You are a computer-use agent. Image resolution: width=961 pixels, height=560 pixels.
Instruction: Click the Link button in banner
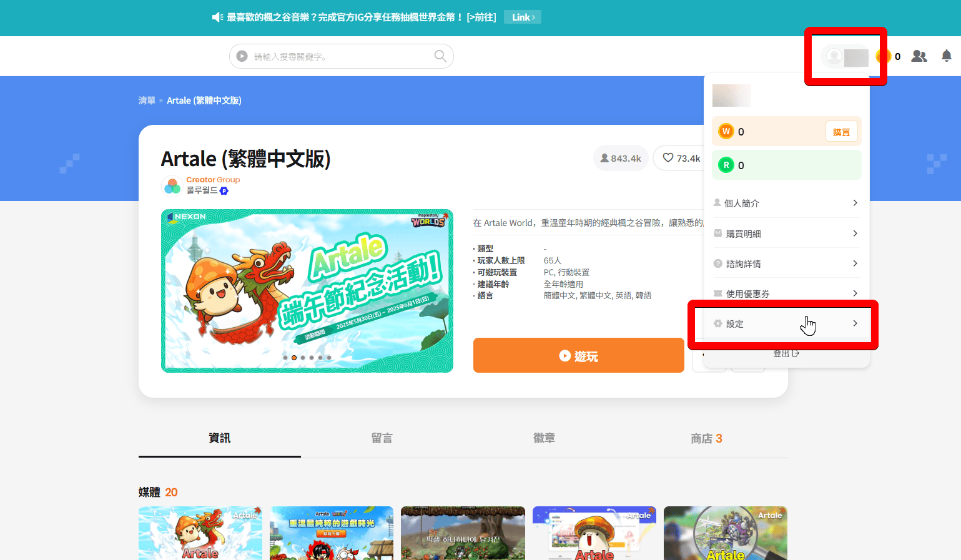point(523,17)
